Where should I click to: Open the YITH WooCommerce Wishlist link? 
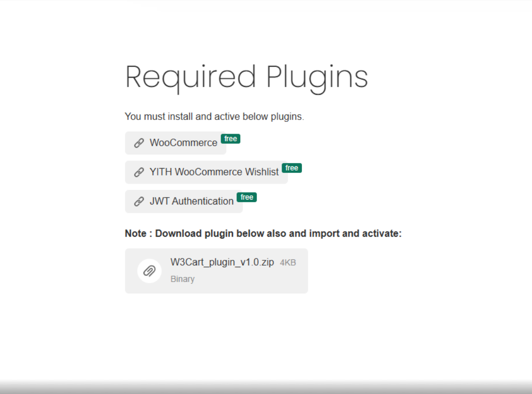(206, 172)
